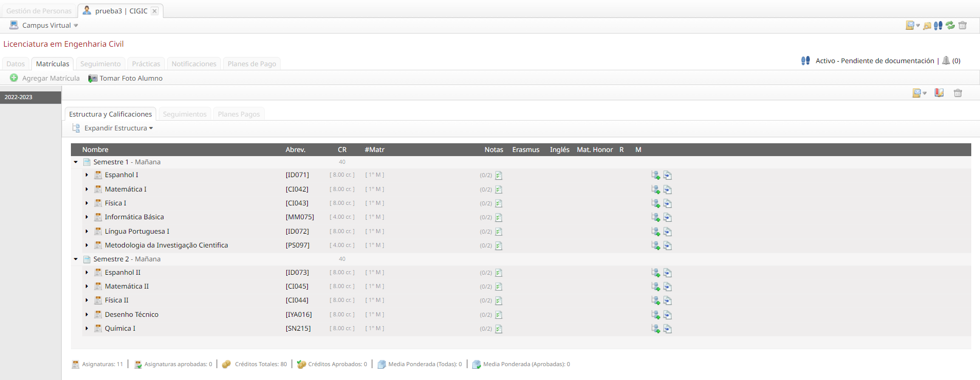
Task: Click the document transfer icon for Física II
Action: click(668, 300)
